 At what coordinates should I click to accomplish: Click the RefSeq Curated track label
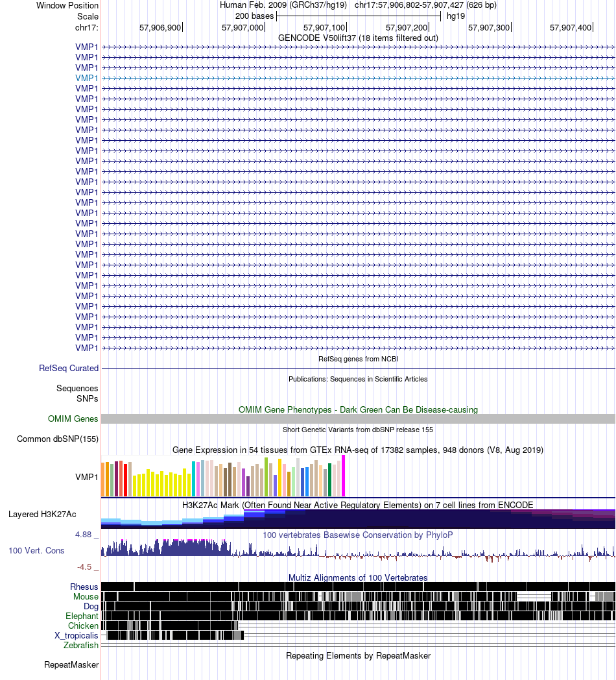pos(69,368)
